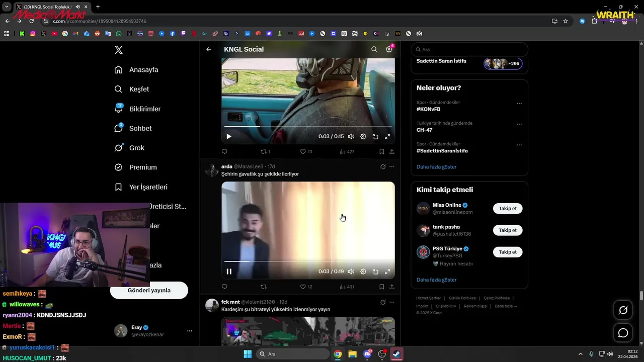Share arda's post
This screenshot has height=362, width=644.
click(x=392, y=287)
